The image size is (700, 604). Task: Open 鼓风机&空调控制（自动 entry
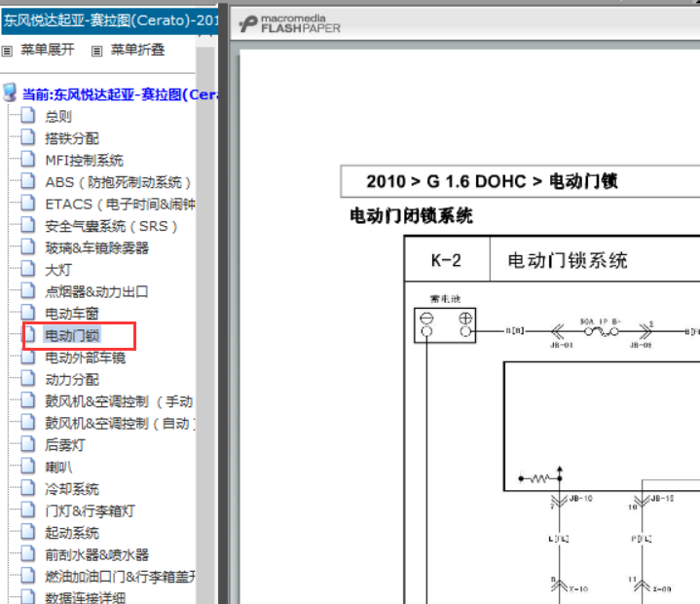tap(120, 423)
